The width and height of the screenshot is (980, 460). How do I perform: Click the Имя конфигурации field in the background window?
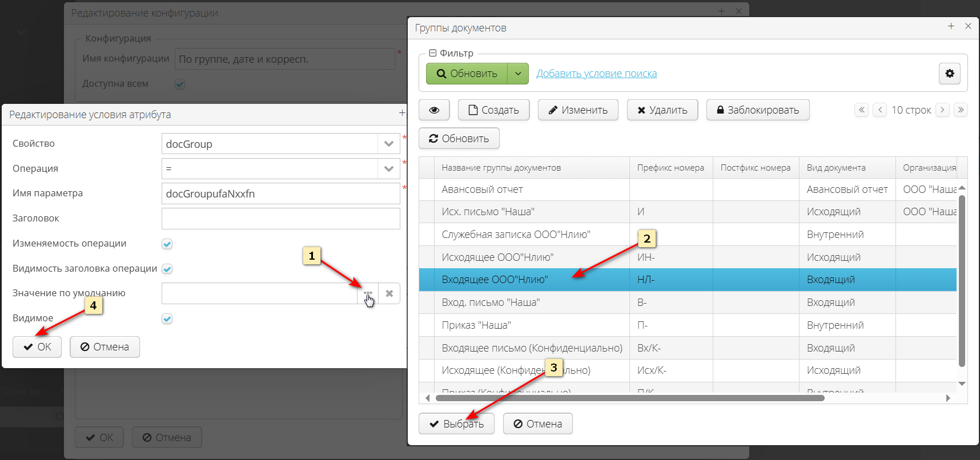point(284,59)
